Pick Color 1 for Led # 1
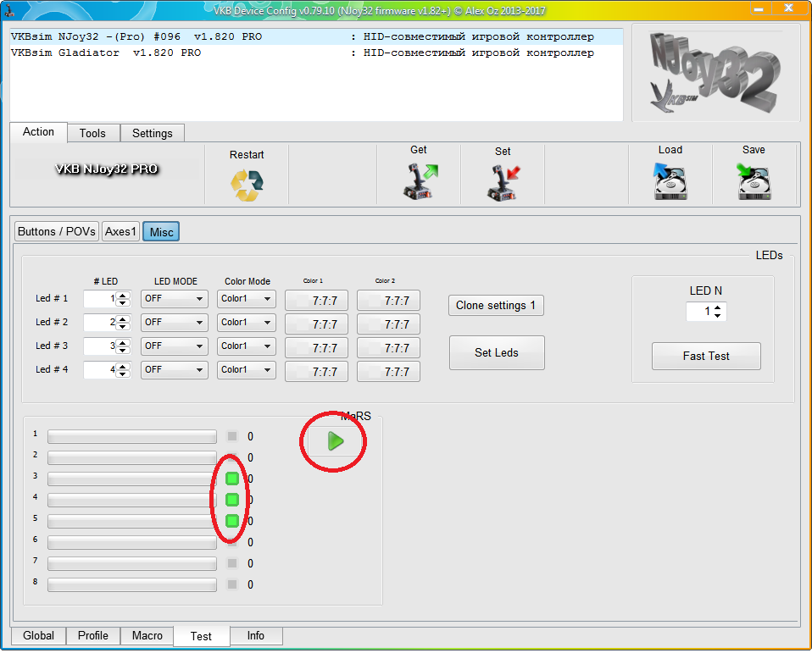 click(316, 300)
